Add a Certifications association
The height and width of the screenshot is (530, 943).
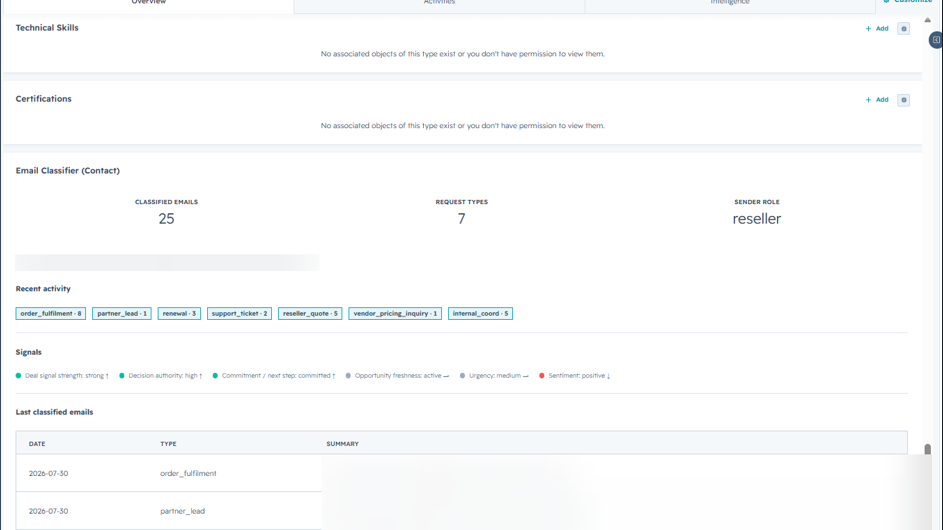click(x=877, y=100)
